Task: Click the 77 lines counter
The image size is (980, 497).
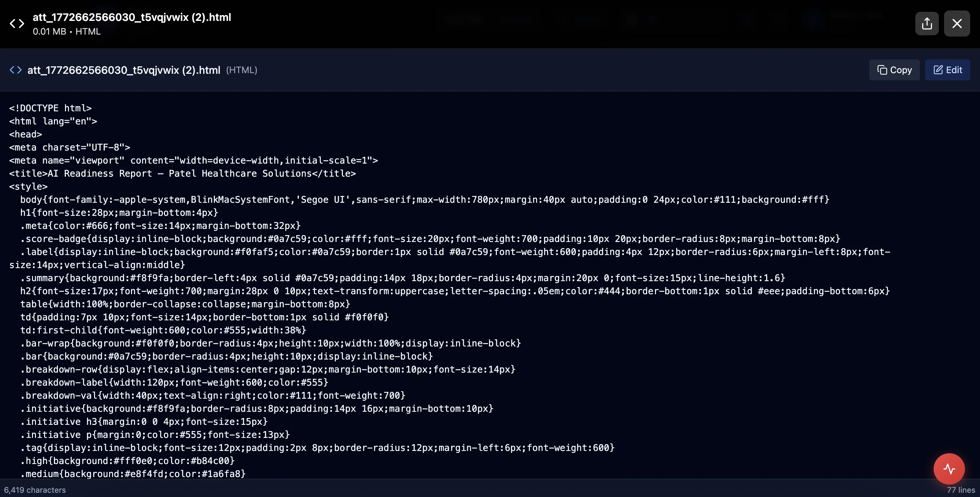Action: click(x=961, y=490)
